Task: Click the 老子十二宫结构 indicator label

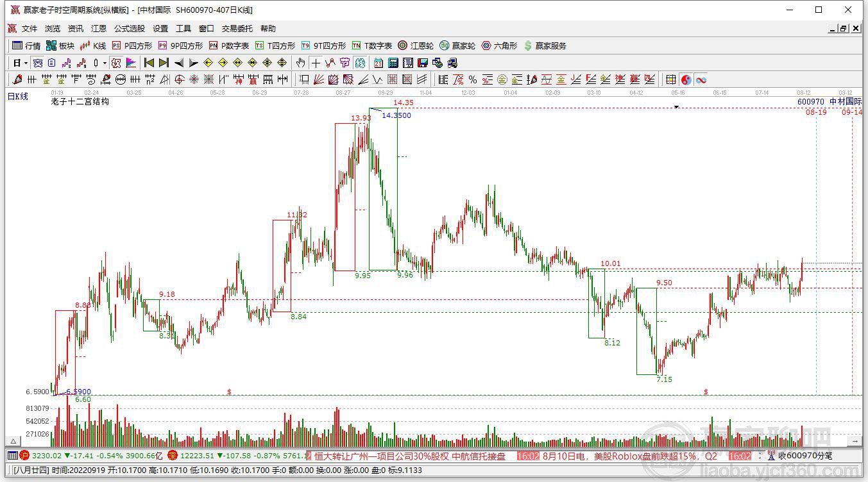Action: click(80, 101)
